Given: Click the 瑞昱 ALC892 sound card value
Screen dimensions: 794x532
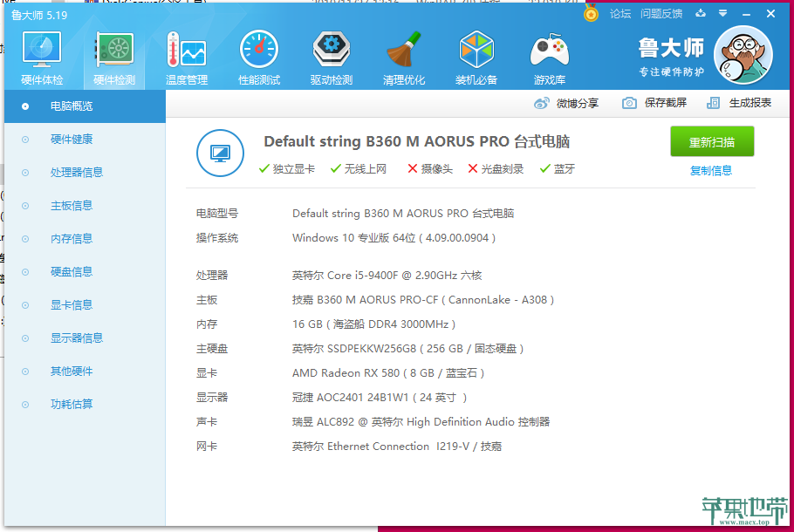Looking at the screenshot, I should click(421, 421).
